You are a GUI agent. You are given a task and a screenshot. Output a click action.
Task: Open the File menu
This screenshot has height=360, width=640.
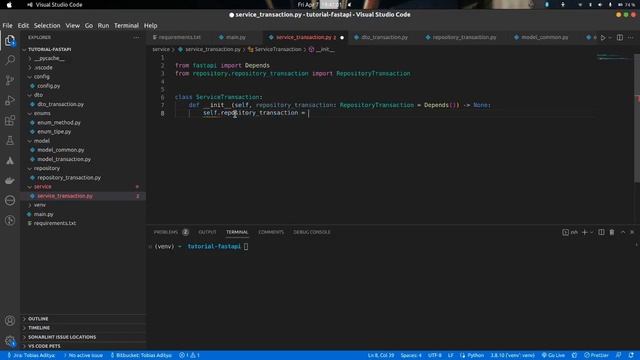(7, 25)
